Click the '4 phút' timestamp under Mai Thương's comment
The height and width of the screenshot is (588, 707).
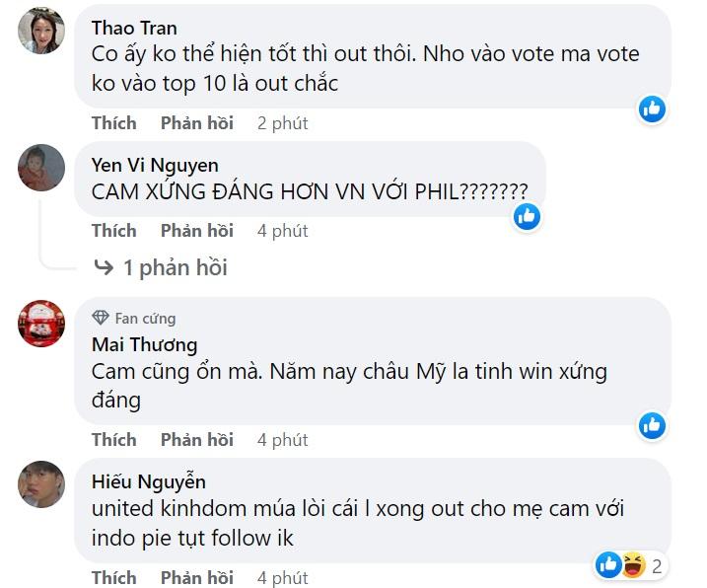(x=282, y=439)
